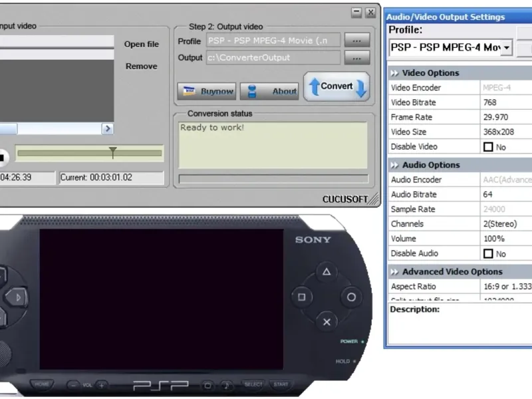The width and height of the screenshot is (532, 399).
Task: Click the circle button on the PSP
Action: 351,297
